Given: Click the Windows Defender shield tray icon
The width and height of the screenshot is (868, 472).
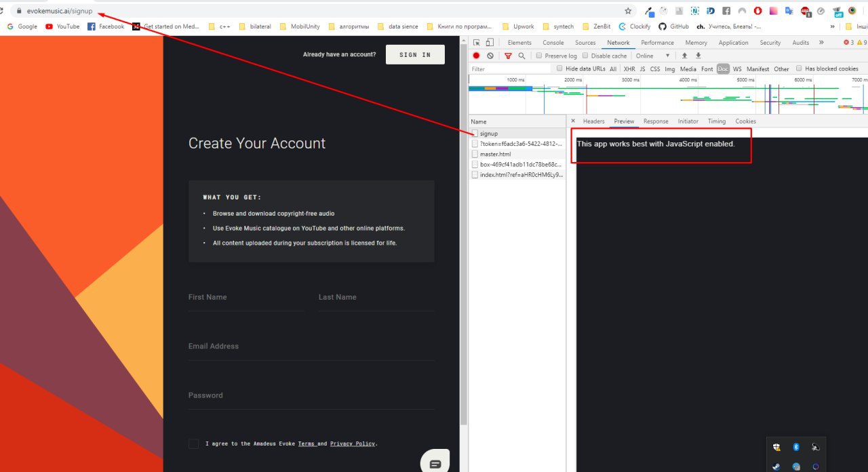Looking at the screenshot, I should [x=776, y=447].
